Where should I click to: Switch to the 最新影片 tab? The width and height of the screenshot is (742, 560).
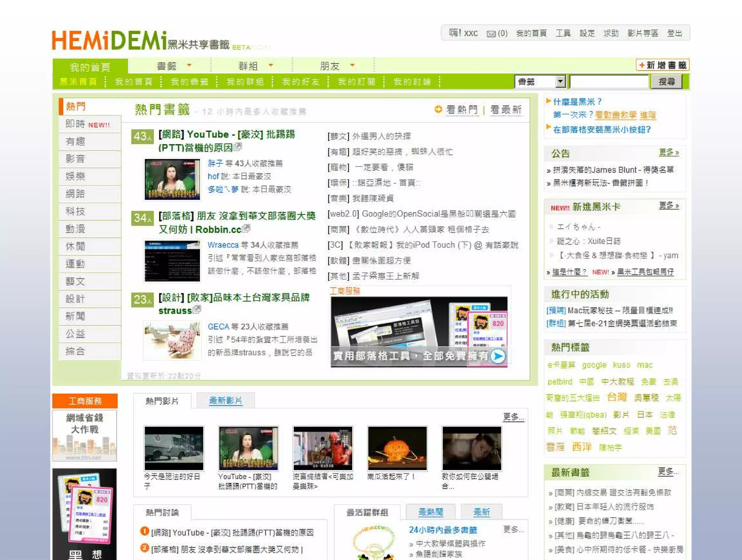pyautogui.click(x=225, y=401)
